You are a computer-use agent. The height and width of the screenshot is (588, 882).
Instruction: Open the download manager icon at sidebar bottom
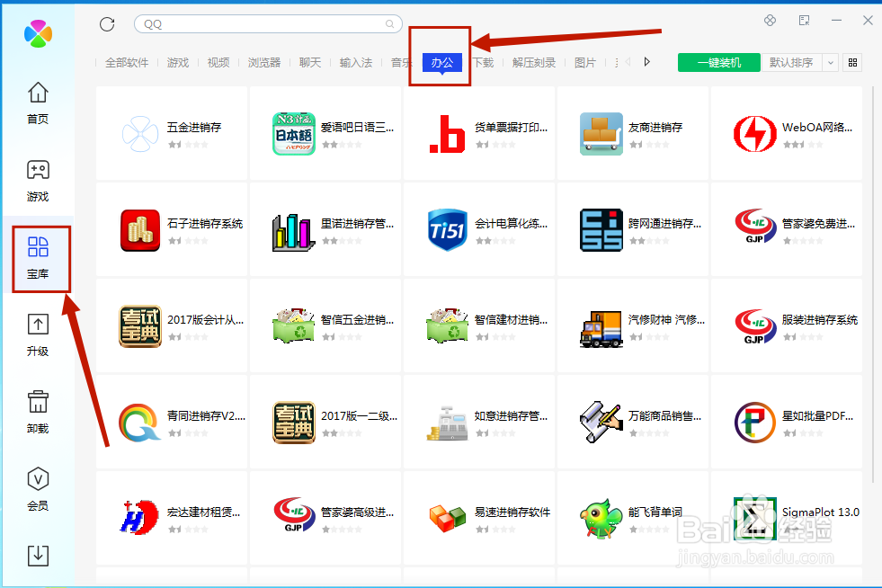(x=38, y=556)
